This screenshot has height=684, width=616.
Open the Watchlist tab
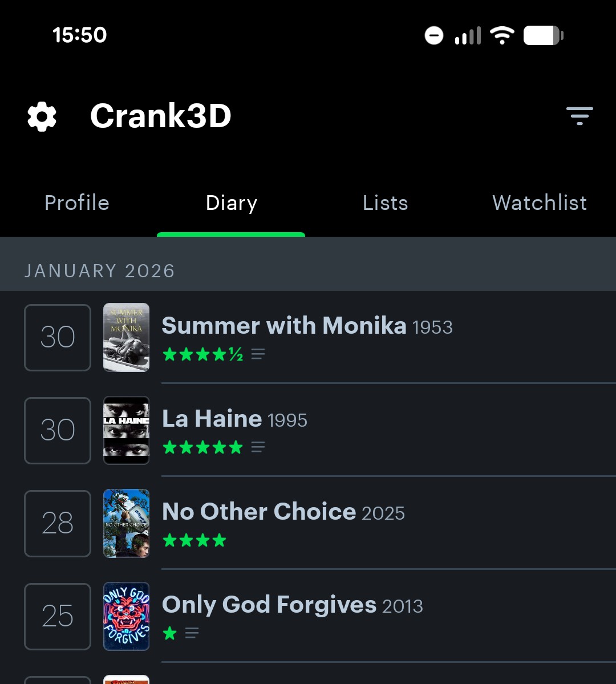pyautogui.click(x=540, y=203)
